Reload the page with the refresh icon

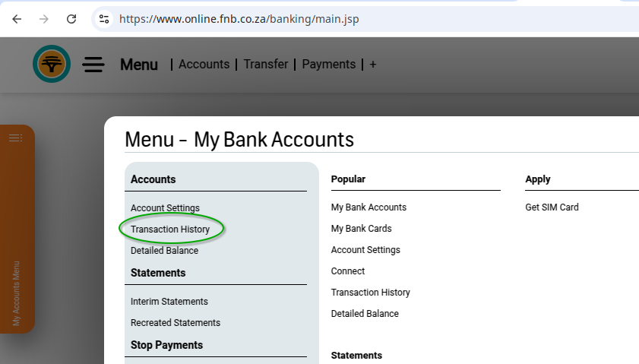[71, 19]
